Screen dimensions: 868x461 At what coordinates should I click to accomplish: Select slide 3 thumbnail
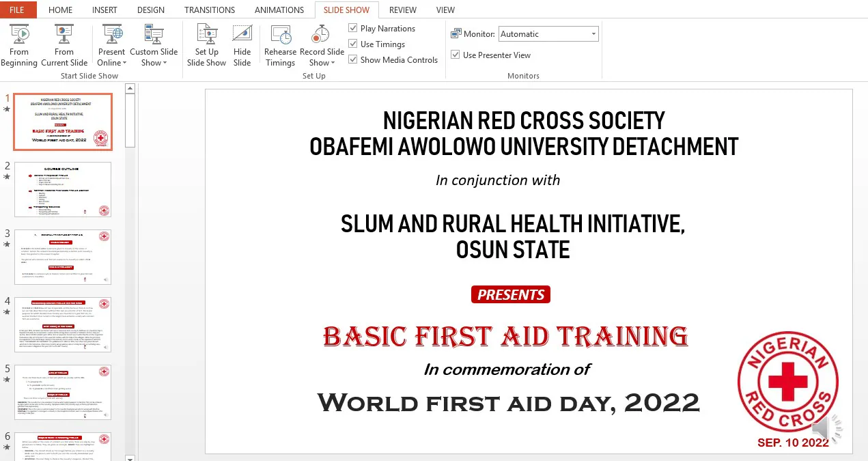pos(63,257)
